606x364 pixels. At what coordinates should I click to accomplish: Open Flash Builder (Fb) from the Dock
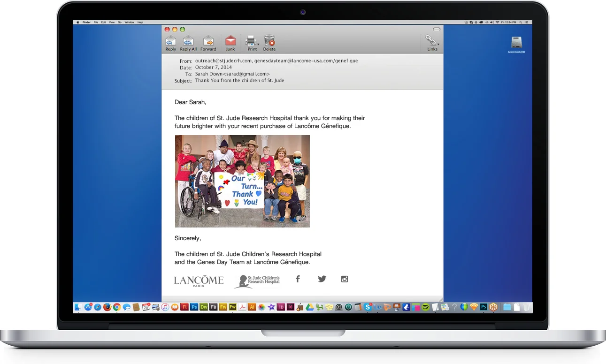click(x=214, y=307)
